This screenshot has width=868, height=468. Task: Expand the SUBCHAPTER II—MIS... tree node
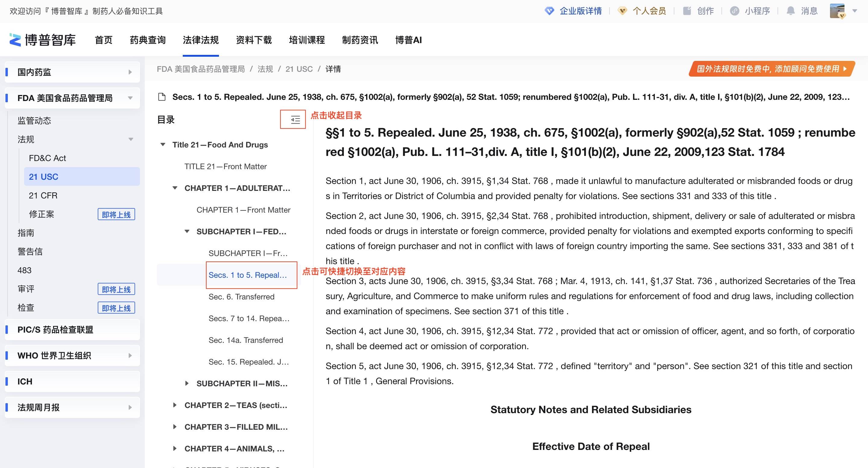coord(187,384)
